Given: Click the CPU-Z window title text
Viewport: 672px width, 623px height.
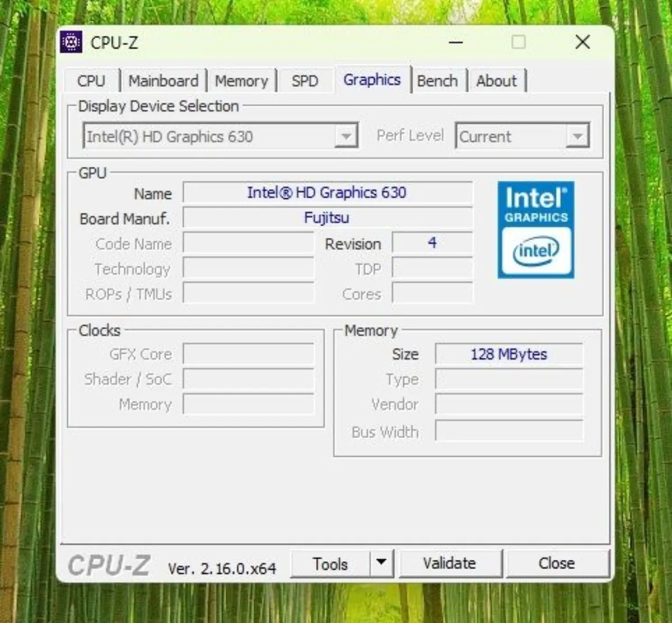Looking at the screenshot, I should click(x=114, y=43).
